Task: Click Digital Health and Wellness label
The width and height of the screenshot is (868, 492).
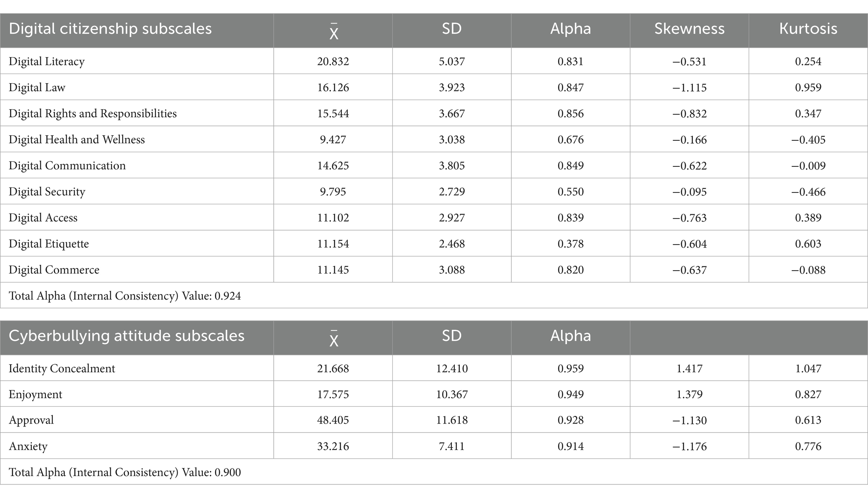Action: tap(76, 139)
